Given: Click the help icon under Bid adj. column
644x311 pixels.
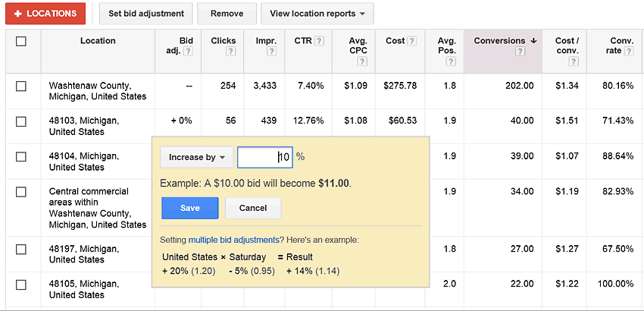Looking at the screenshot, I should (x=187, y=52).
